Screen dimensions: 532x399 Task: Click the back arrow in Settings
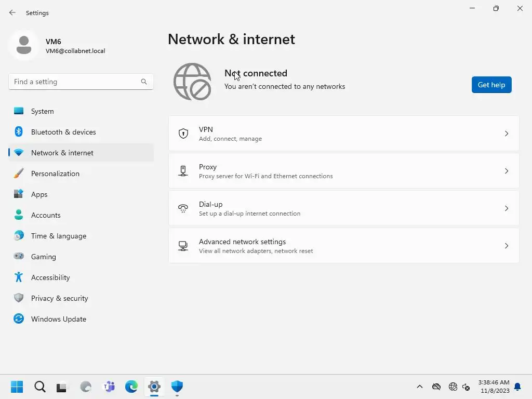coord(12,12)
